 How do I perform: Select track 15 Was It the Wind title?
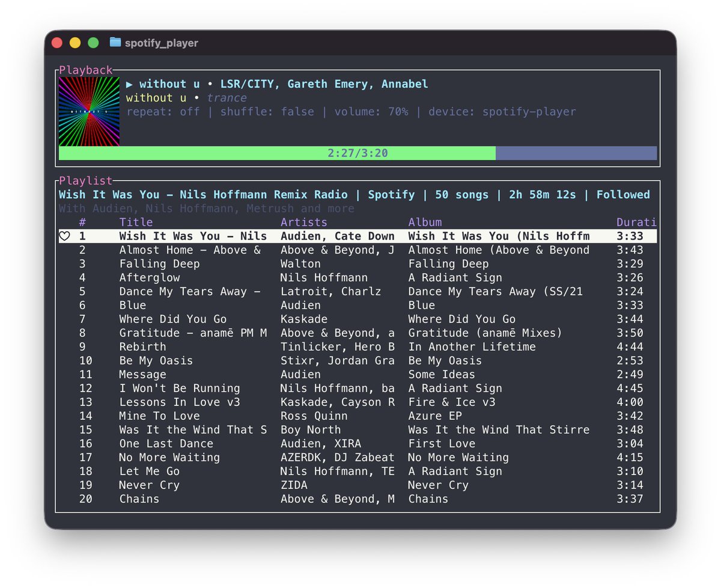click(x=193, y=430)
